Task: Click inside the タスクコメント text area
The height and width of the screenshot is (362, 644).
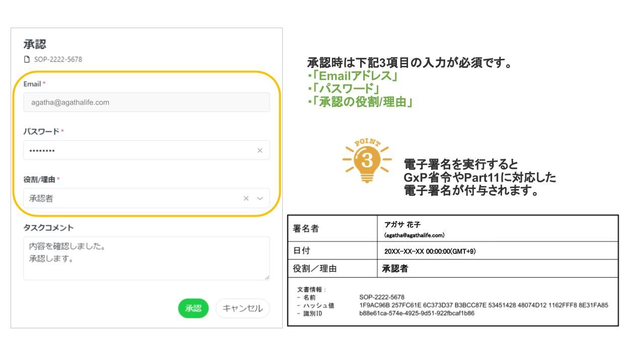Action: pyautogui.click(x=146, y=258)
